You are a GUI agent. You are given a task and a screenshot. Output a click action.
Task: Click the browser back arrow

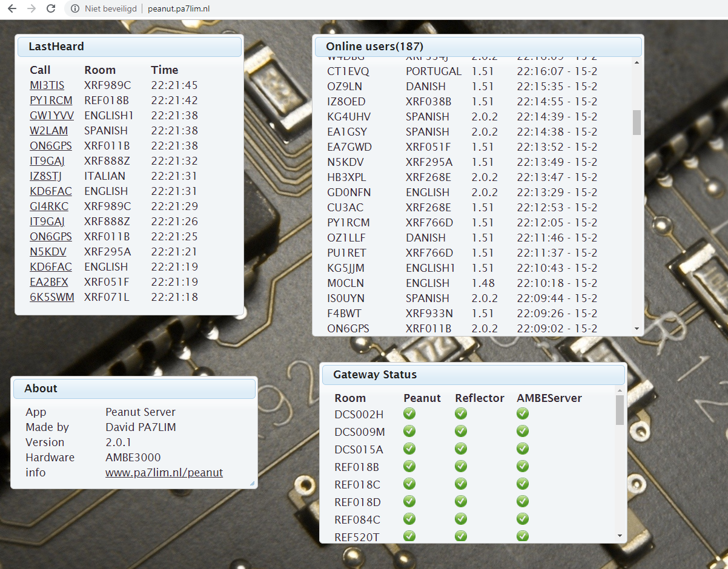point(12,8)
